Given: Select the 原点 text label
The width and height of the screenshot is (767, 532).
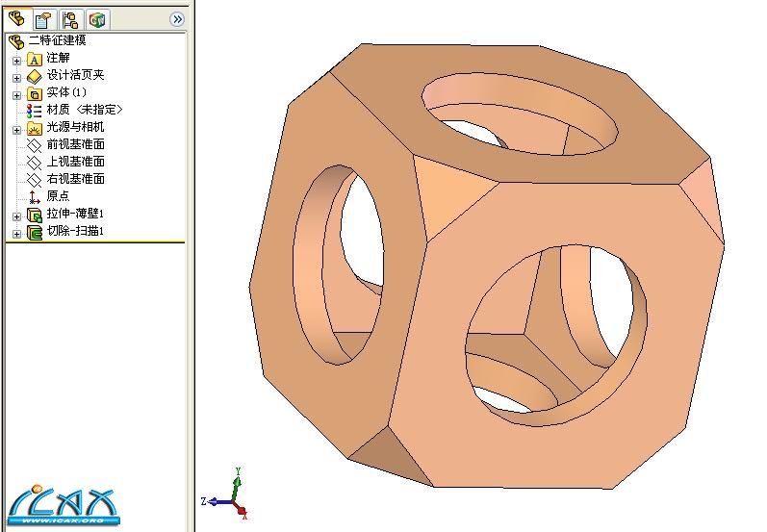Looking at the screenshot, I should [58, 196].
